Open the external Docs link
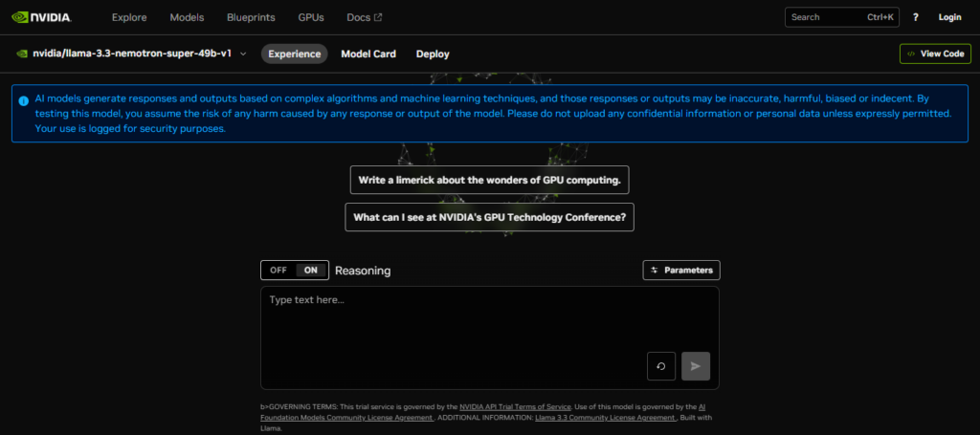 tap(365, 17)
